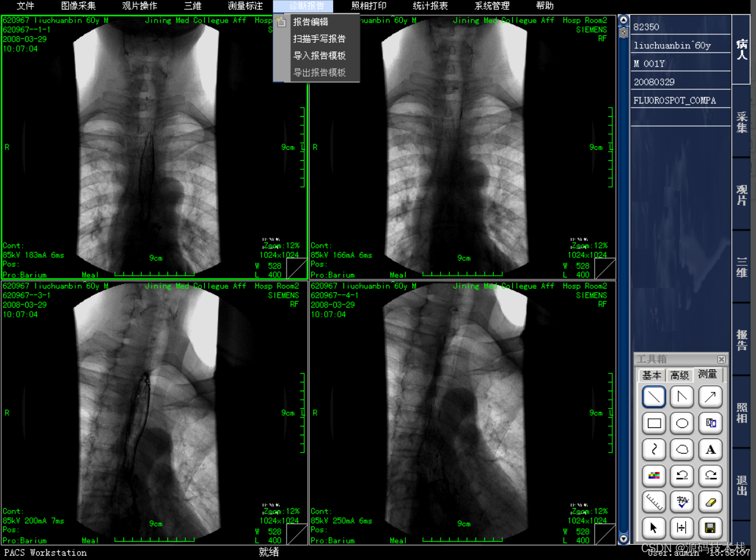756x560 pixels.
Task: Select the rectangle ROI tool
Action: click(x=654, y=423)
